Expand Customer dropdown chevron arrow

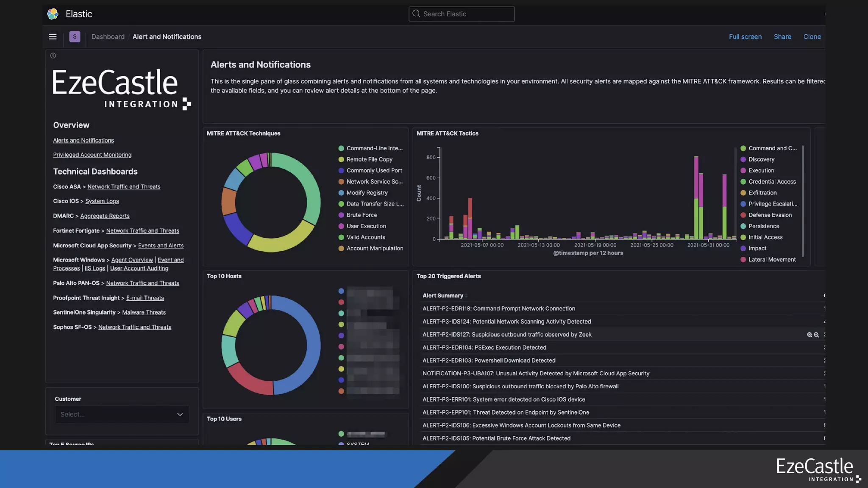click(x=180, y=414)
